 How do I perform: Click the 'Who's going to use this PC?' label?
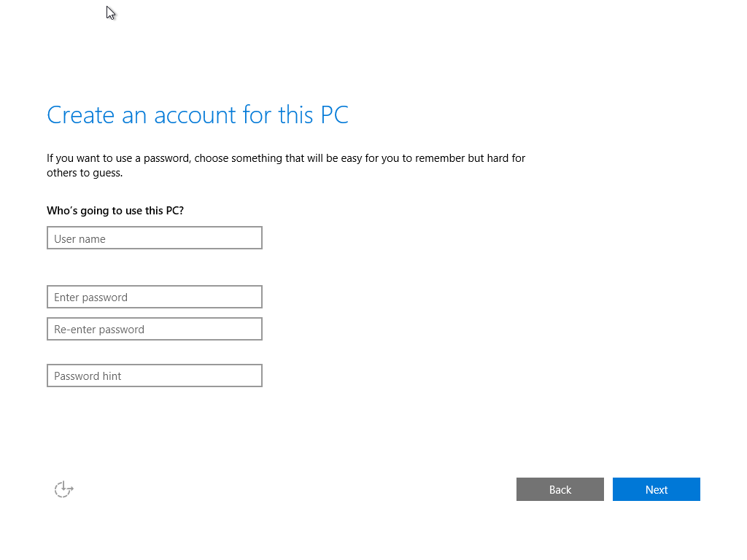(x=115, y=211)
